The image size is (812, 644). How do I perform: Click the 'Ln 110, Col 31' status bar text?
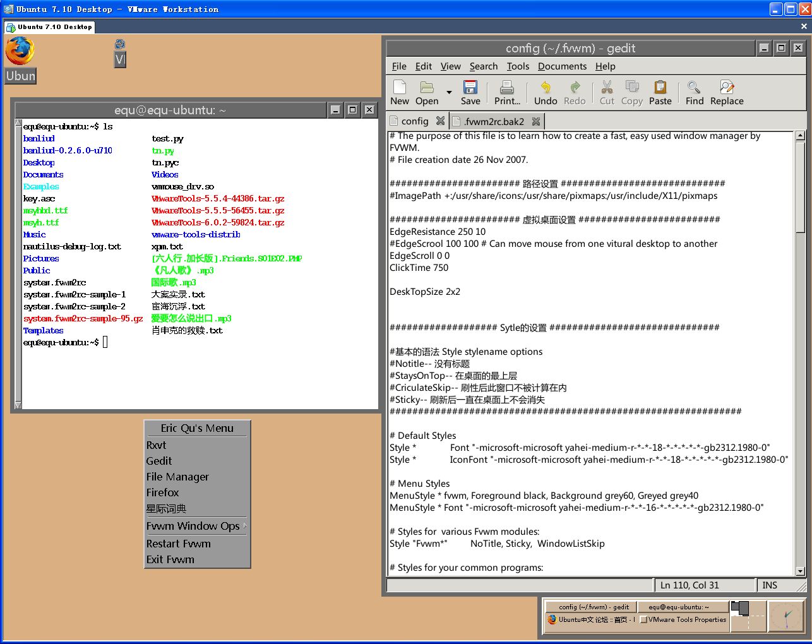[x=690, y=585]
